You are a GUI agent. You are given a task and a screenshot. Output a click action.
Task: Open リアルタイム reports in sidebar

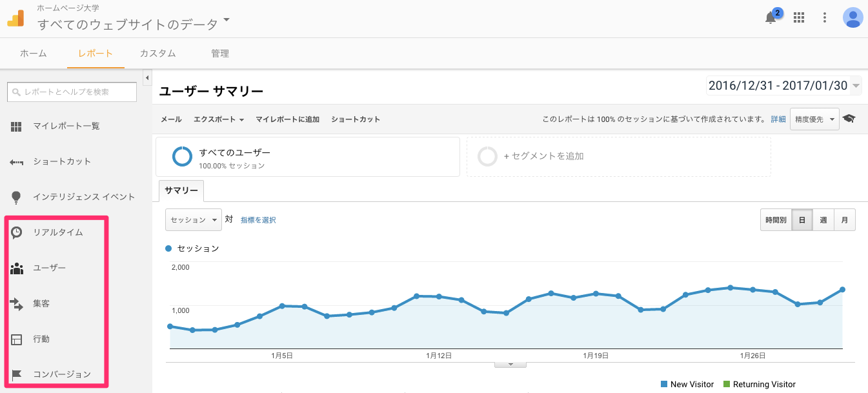[x=57, y=232]
